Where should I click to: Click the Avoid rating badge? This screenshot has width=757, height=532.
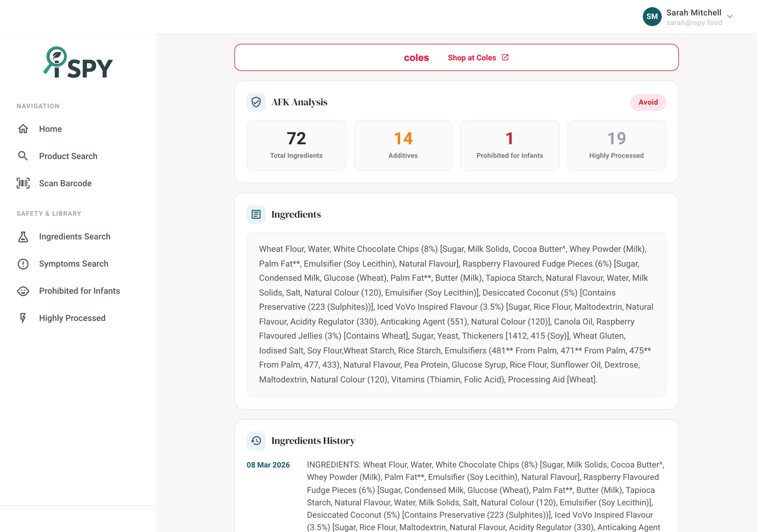click(x=648, y=102)
